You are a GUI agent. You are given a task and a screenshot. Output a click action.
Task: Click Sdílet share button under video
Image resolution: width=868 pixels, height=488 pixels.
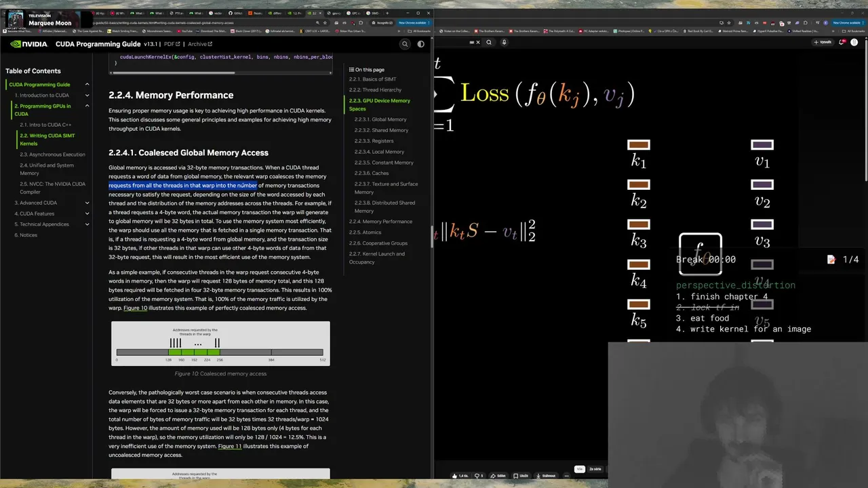click(499, 476)
